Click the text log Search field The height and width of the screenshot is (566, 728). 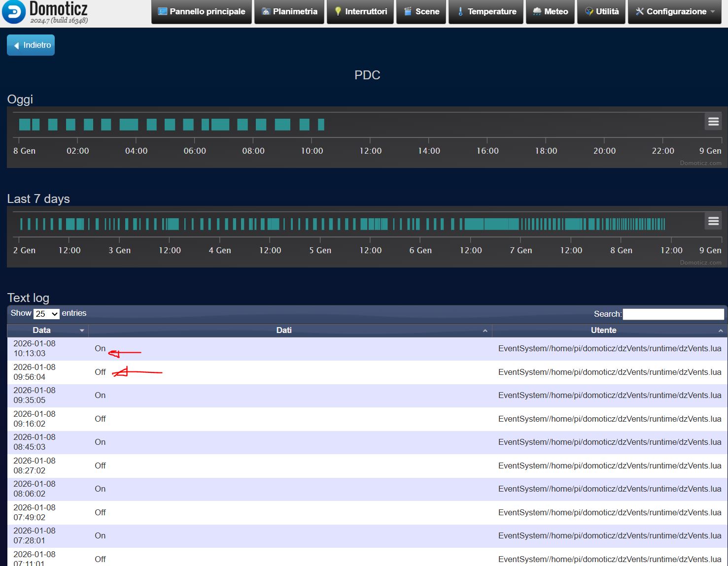point(673,314)
